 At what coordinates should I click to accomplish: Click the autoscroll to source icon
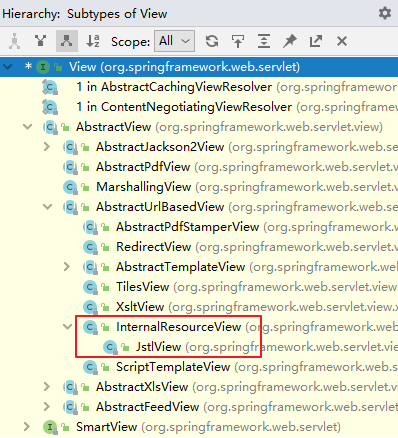[x=238, y=41]
